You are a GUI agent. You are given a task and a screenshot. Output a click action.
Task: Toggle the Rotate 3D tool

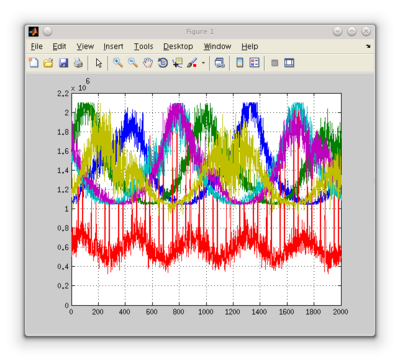(x=163, y=63)
